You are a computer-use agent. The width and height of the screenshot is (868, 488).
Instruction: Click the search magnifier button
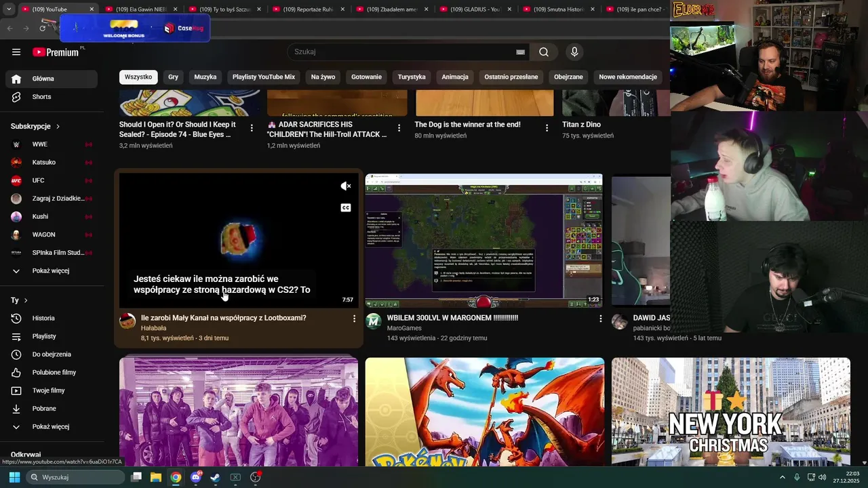coord(544,52)
